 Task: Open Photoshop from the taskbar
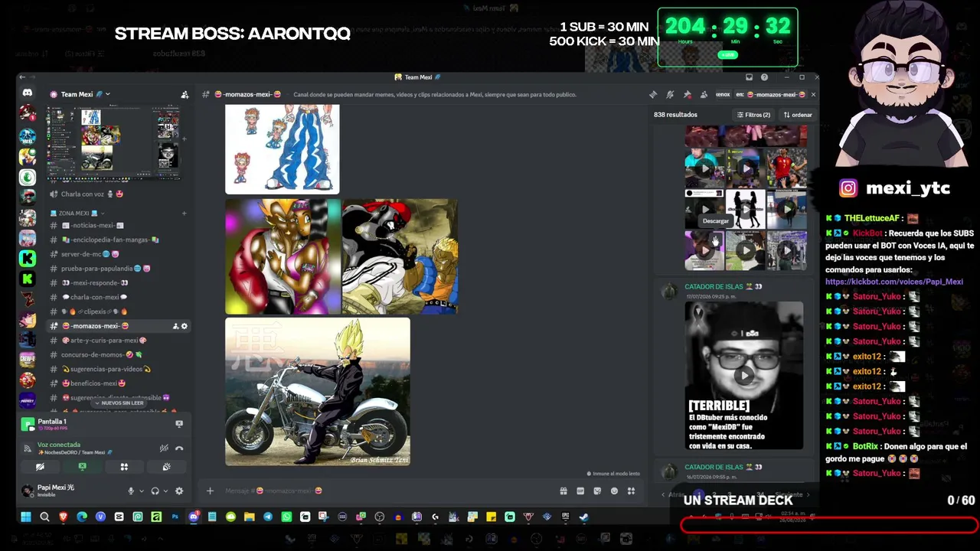click(x=175, y=517)
